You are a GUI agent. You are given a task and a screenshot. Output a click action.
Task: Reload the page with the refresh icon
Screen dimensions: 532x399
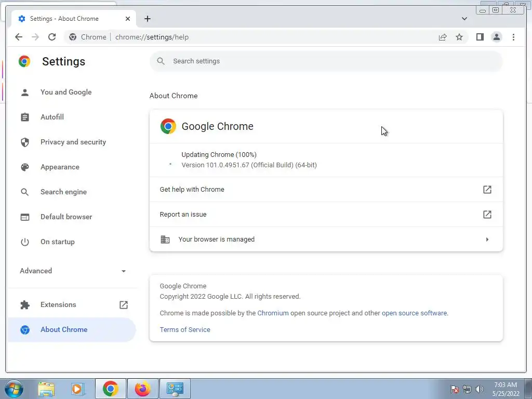coord(52,37)
